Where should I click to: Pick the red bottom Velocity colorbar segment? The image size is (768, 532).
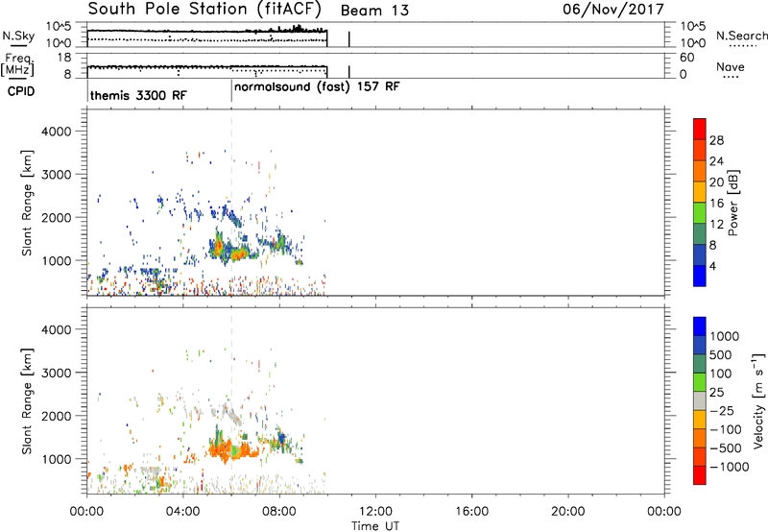pyautogui.click(x=700, y=475)
